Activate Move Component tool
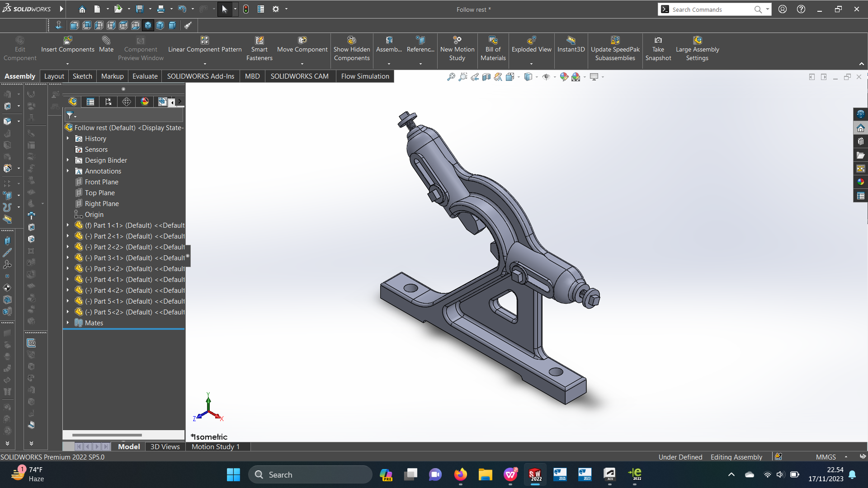The width and height of the screenshot is (868, 488). pos(302,45)
